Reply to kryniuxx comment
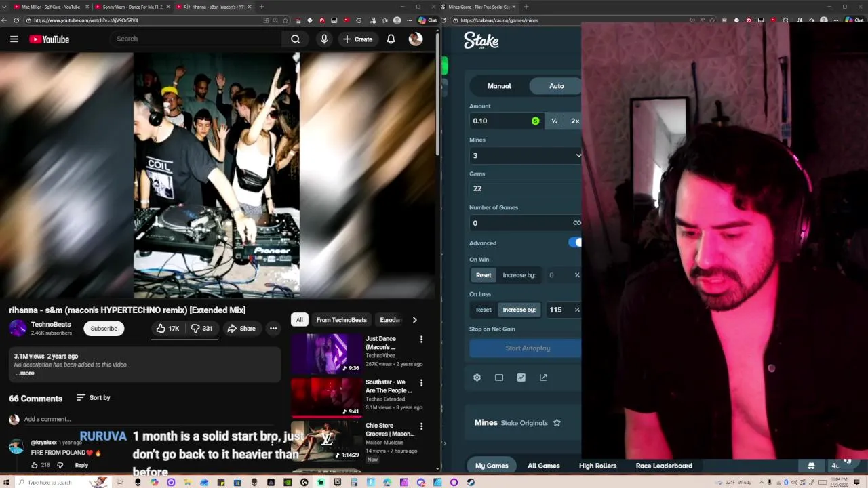Image resolution: width=868 pixels, height=488 pixels. 81,465
